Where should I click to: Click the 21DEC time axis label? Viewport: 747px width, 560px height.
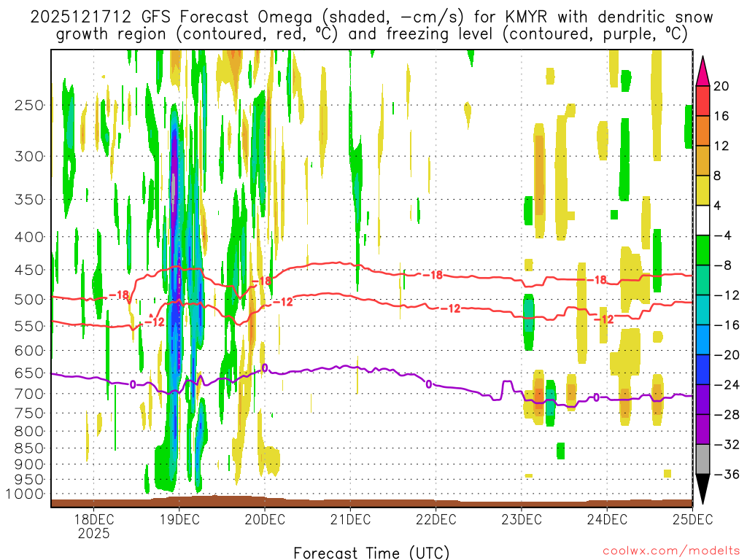[x=350, y=518]
